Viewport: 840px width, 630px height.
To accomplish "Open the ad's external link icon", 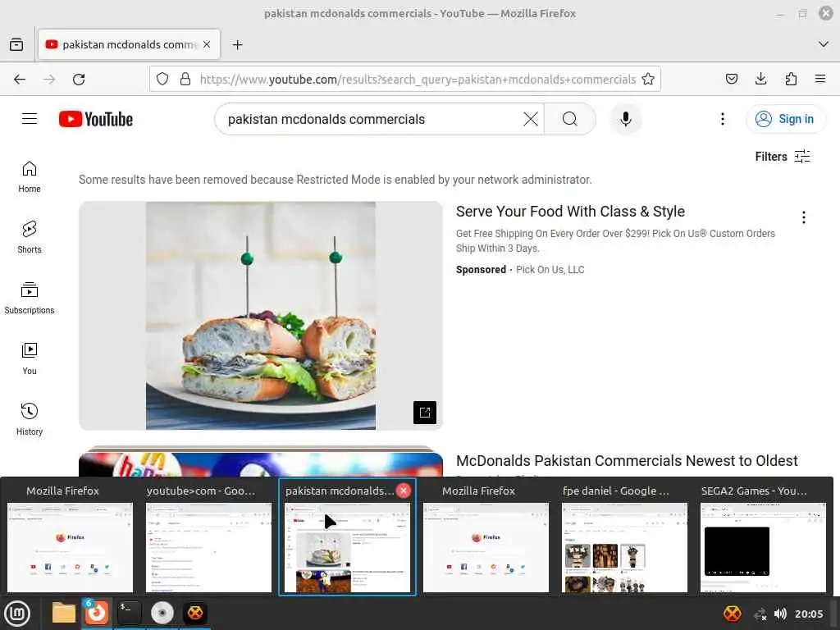I will click(425, 413).
